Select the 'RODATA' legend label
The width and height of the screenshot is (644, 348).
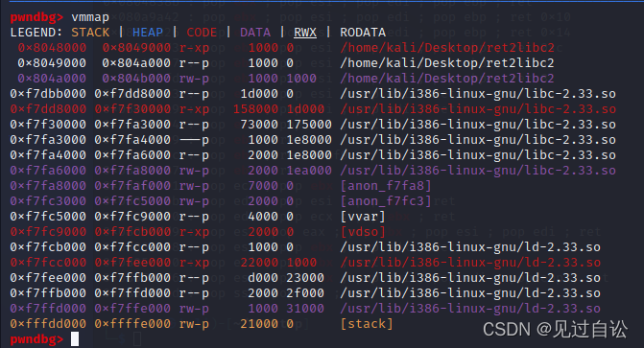[x=363, y=33]
